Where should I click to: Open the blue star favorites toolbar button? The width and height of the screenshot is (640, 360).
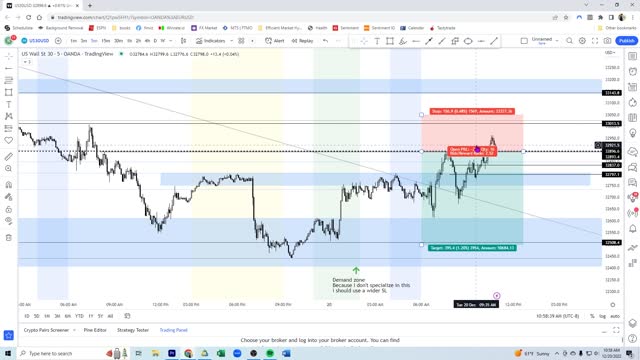pyautogui.click(x=9, y=335)
